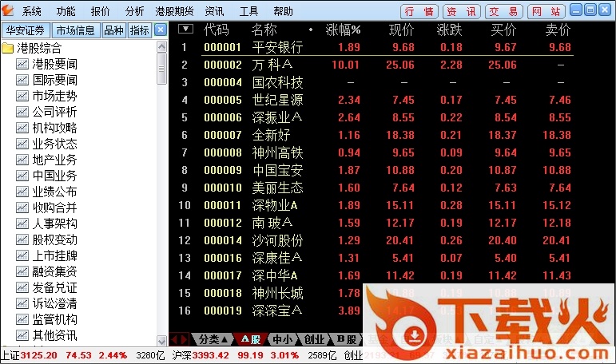
Task: Select 机构攻略 in the news tree
Action: 54,128
